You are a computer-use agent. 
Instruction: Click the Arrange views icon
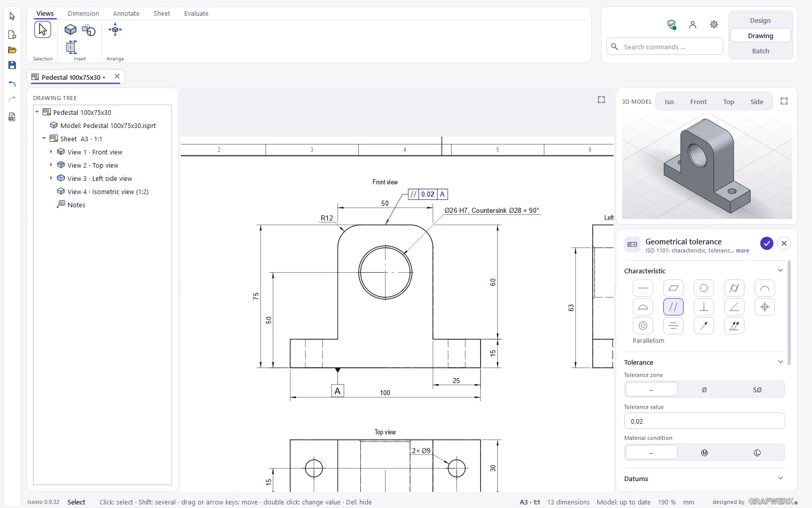point(115,29)
